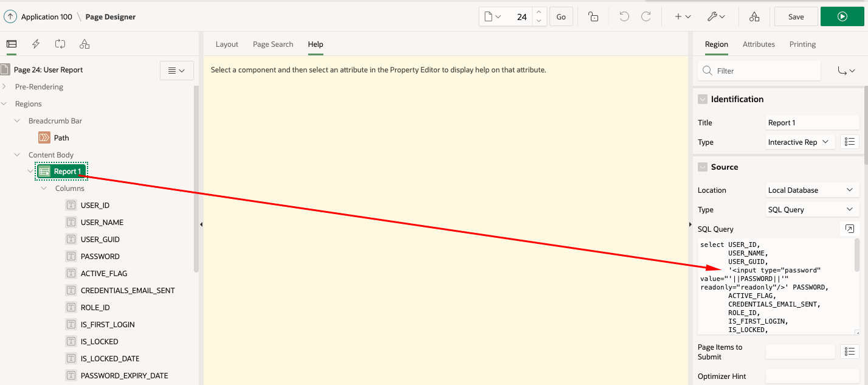
Task: Select the USER_GUID column
Action: click(100, 240)
